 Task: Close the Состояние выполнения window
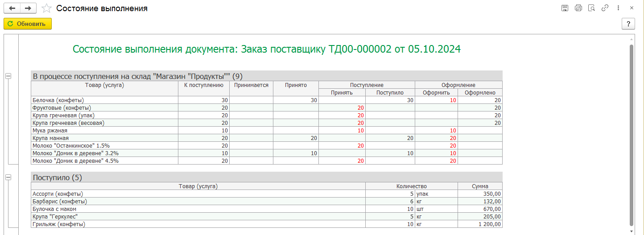click(632, 8)
